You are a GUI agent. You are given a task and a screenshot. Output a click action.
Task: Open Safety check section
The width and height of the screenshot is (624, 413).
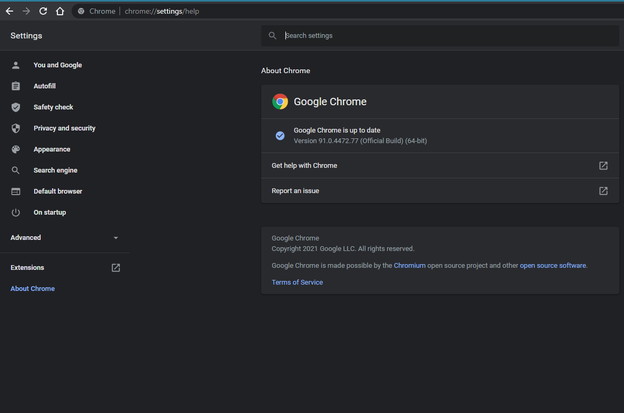click(53, 107)
